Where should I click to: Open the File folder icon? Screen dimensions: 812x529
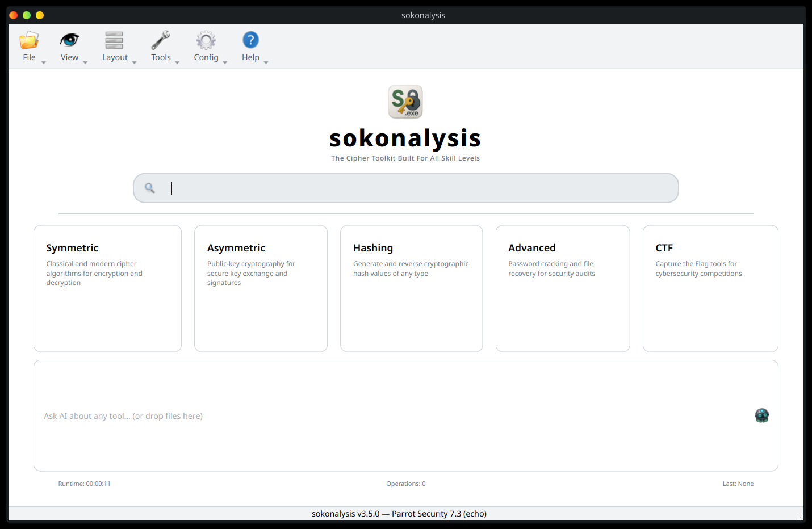[29, 40]
